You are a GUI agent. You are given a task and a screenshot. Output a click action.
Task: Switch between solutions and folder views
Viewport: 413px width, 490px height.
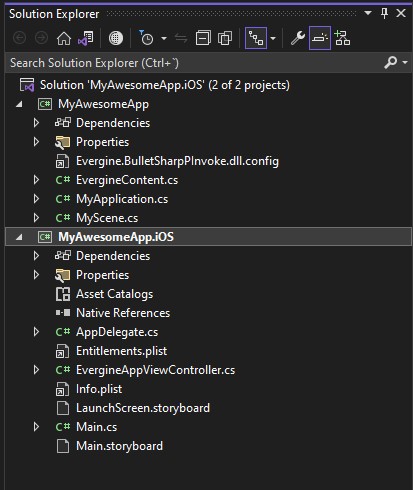click(86, 38)
